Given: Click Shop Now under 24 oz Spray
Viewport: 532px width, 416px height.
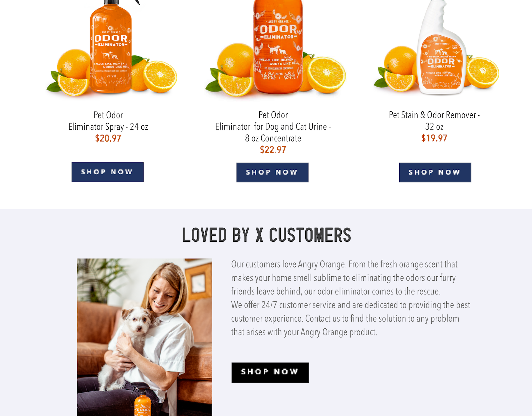Looking at the screenshot, I should pyautogui.click(x=108, y=172).
